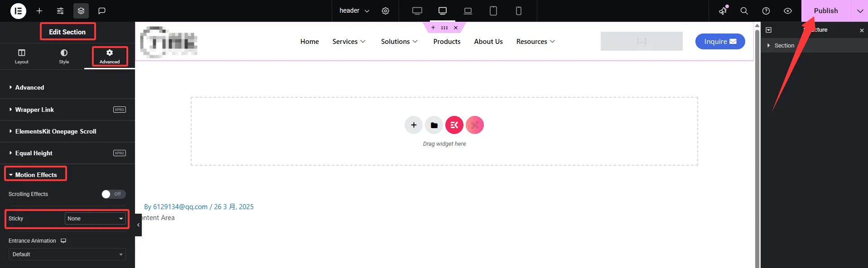This screenshot has height=268, width=868.
Task: Click the Elementor logo icon
Action: point(18,11)
